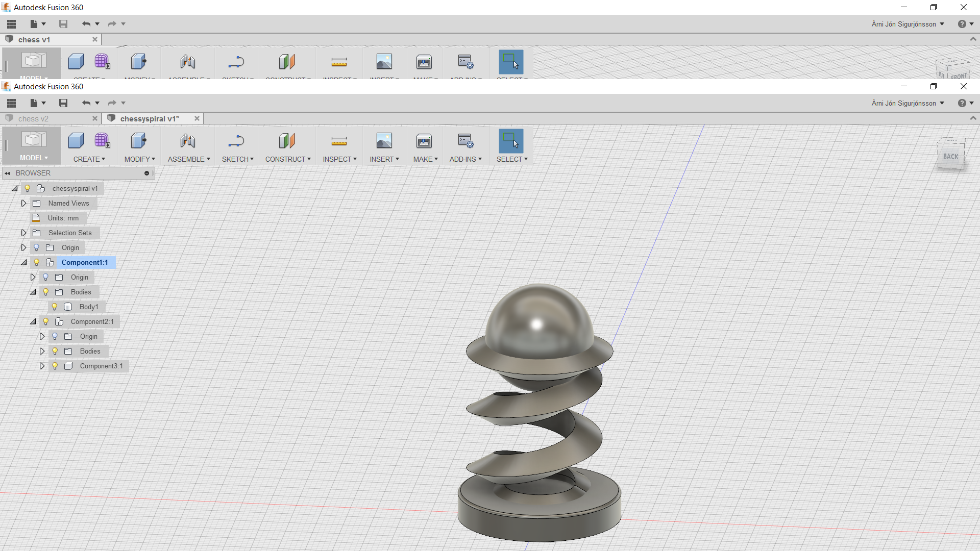Toggle visibility bulb of Body1
Screen dimensions: 980x551
click(x=55, y=307)
